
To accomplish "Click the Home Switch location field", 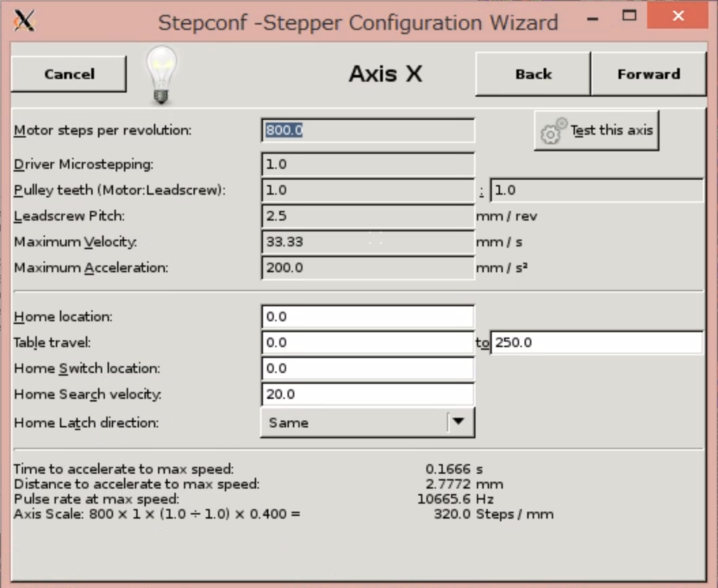I will click(x=367, y=369).
